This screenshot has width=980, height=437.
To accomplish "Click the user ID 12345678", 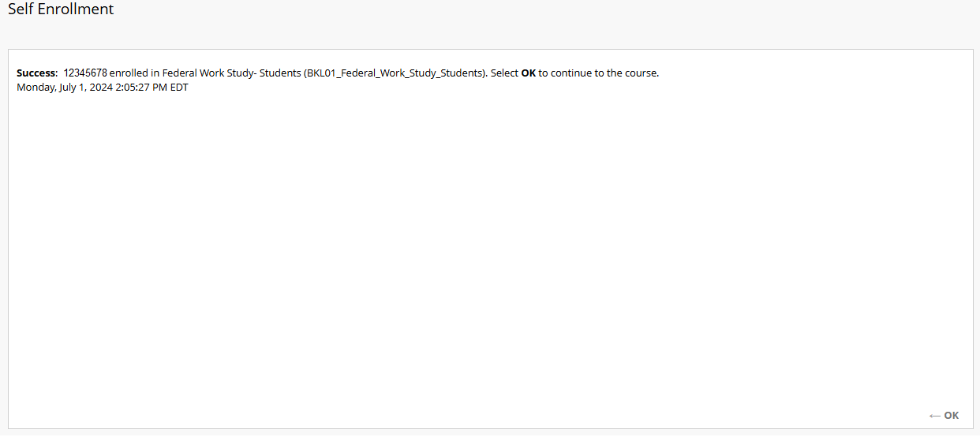I will point(85,73).
